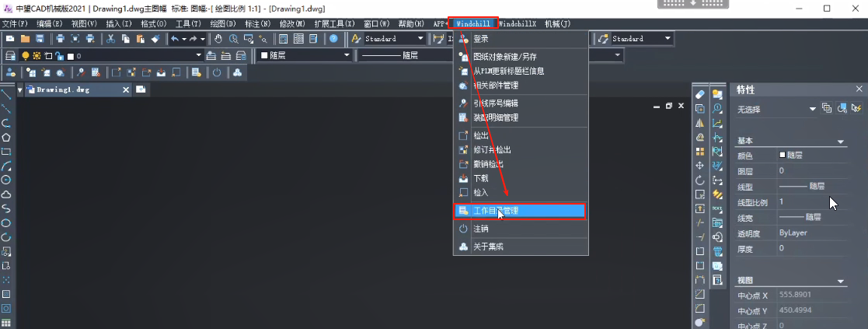Pick the Revision Cloud tool

(6, 194)
